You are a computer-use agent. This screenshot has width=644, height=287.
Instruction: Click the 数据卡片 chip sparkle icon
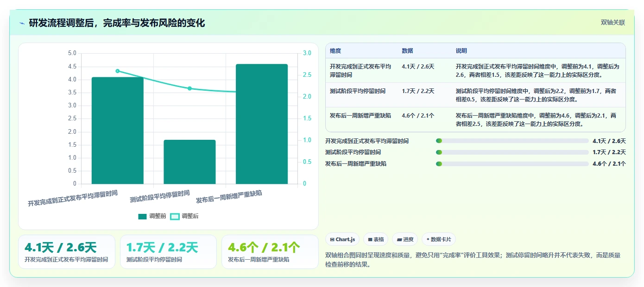[x=428, y=239]
